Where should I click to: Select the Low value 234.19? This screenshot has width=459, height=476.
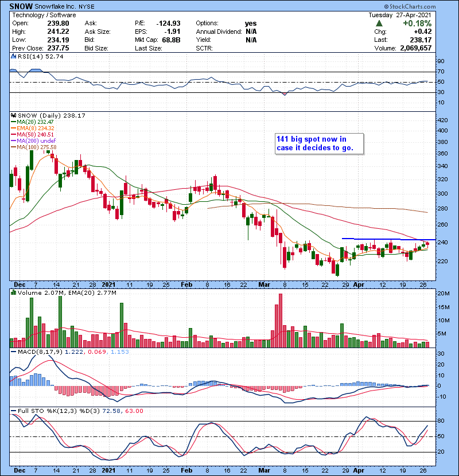[x=58, y=40]
